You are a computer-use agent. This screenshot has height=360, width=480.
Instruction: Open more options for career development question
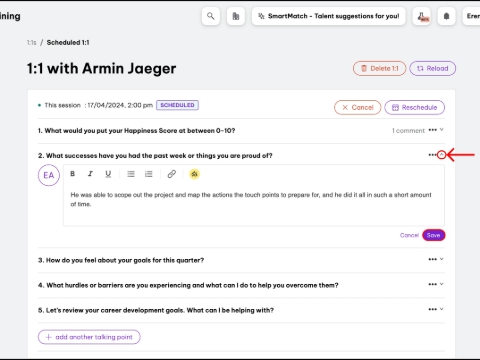pyautogui.click(x=432, y=309)
